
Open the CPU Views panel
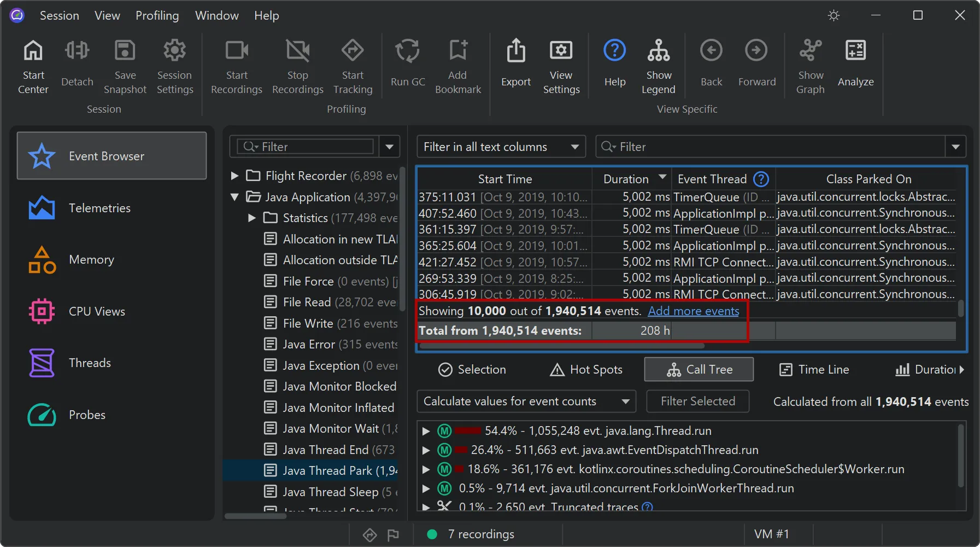[97, 311]
